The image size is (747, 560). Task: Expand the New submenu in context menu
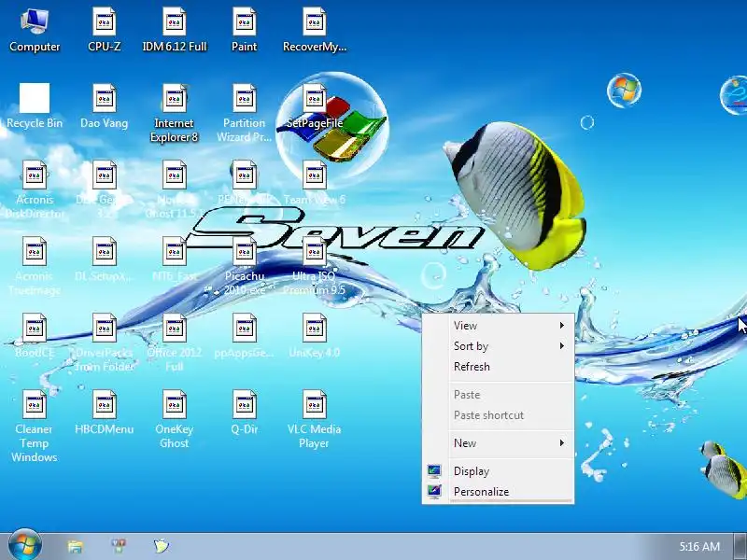tap(498, 442)
